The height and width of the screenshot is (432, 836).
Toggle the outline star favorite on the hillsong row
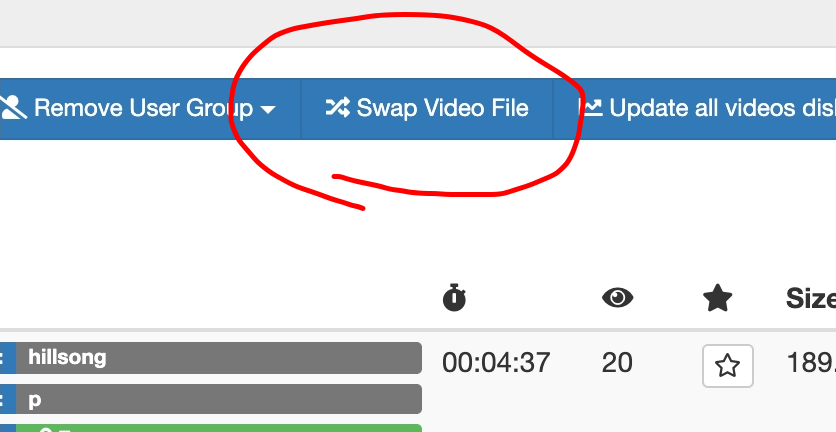pyautogui.click(x=728, y=366)
